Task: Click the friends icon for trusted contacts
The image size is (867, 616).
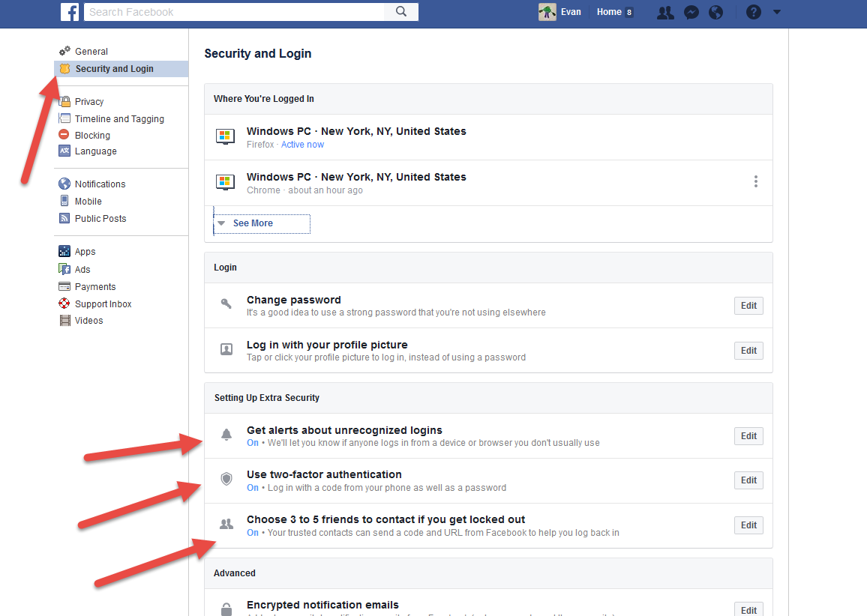Action: [x=226, y=524]
